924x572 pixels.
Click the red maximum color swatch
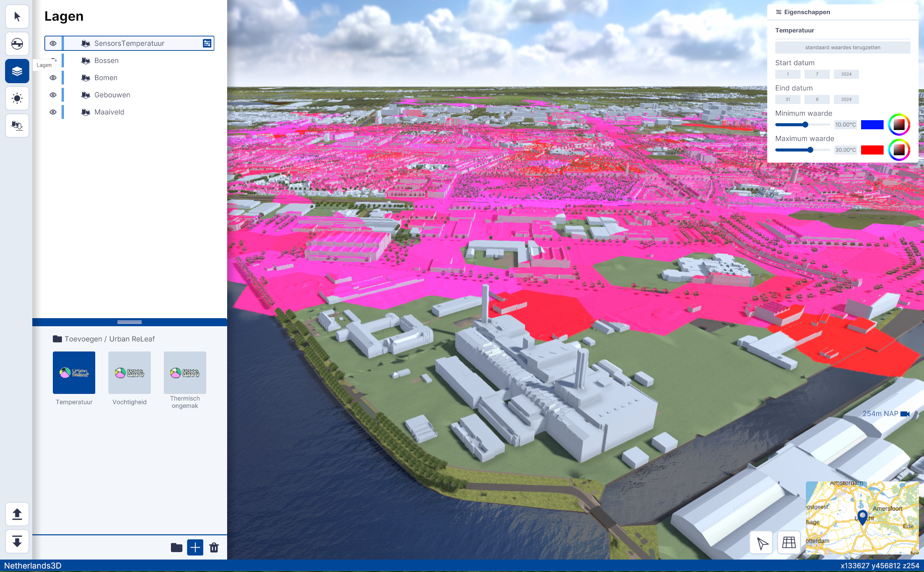click(x=872, y=150)
